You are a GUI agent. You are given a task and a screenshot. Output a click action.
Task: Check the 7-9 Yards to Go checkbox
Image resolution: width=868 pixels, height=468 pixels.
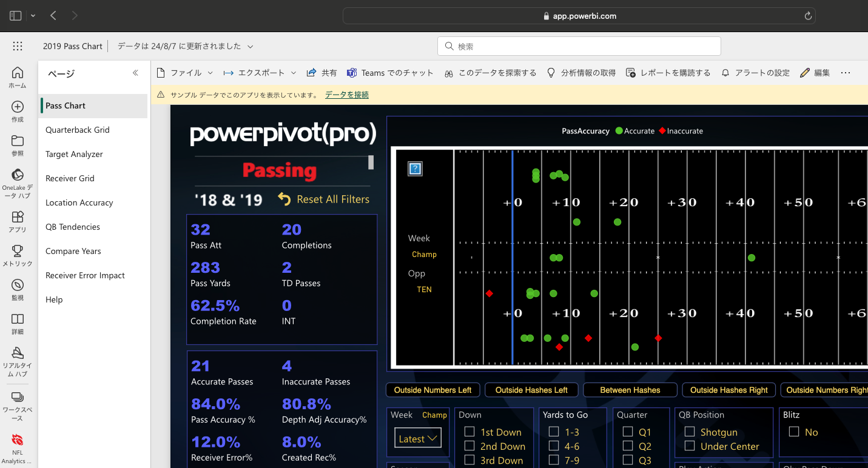(553, 460)
